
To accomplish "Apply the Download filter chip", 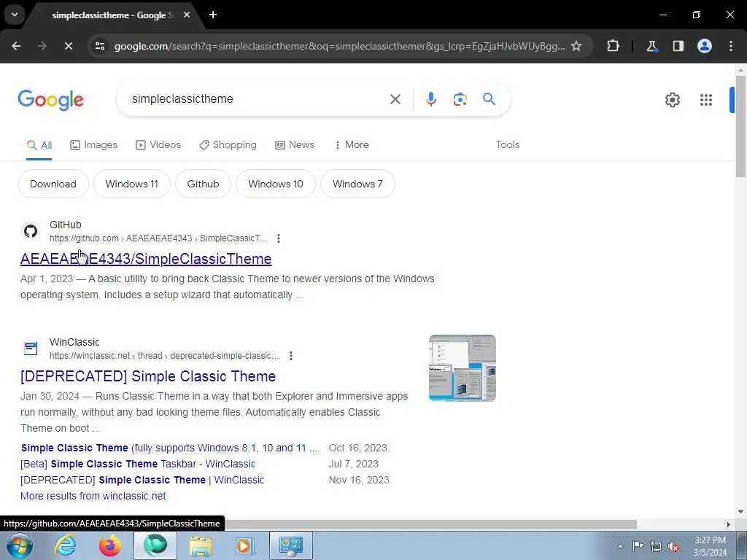I will (x=53, y=184).
